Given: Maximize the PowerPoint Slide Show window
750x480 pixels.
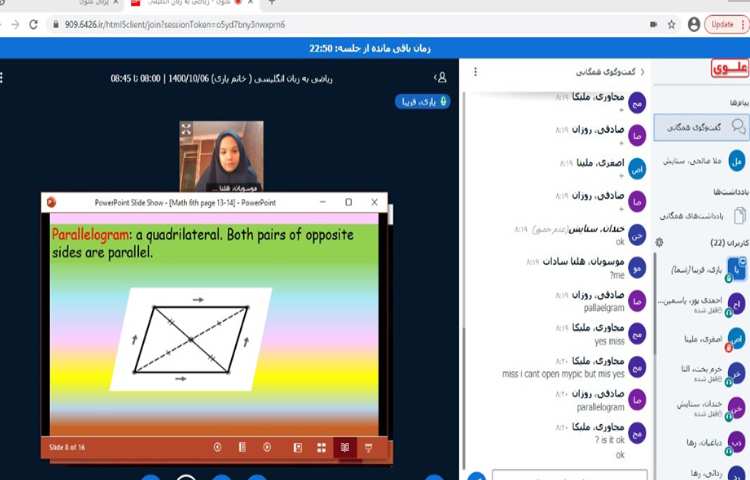Looking at the screenshot, I should [349, 202].
